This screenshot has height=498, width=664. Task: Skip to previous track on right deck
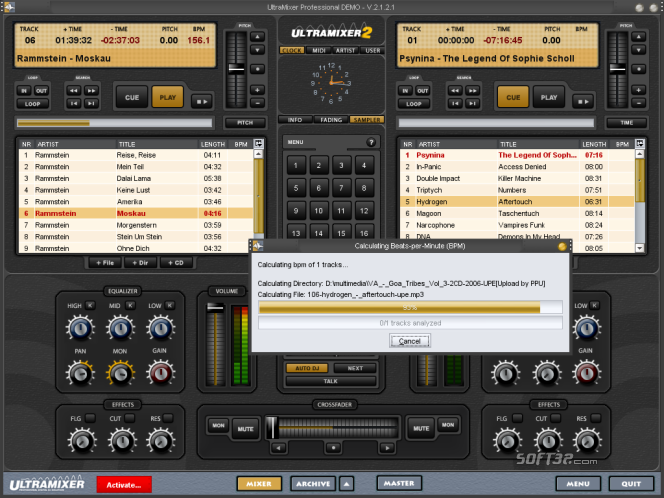tap(455, 103)
